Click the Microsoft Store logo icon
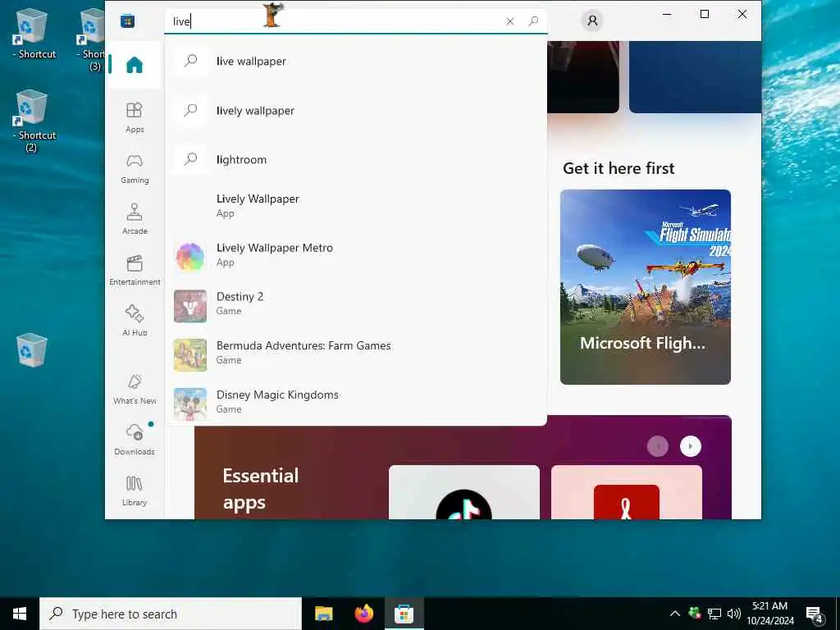 click(127, 21)
